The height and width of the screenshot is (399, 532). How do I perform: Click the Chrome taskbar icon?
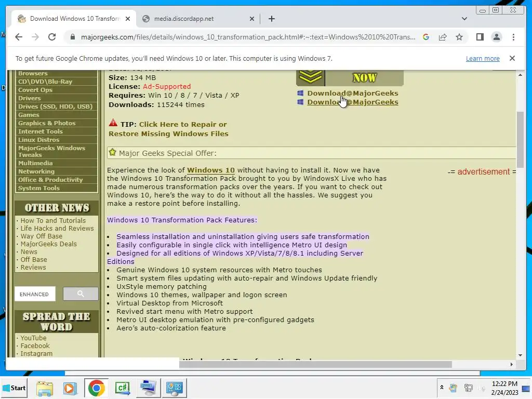coord(96,388)
